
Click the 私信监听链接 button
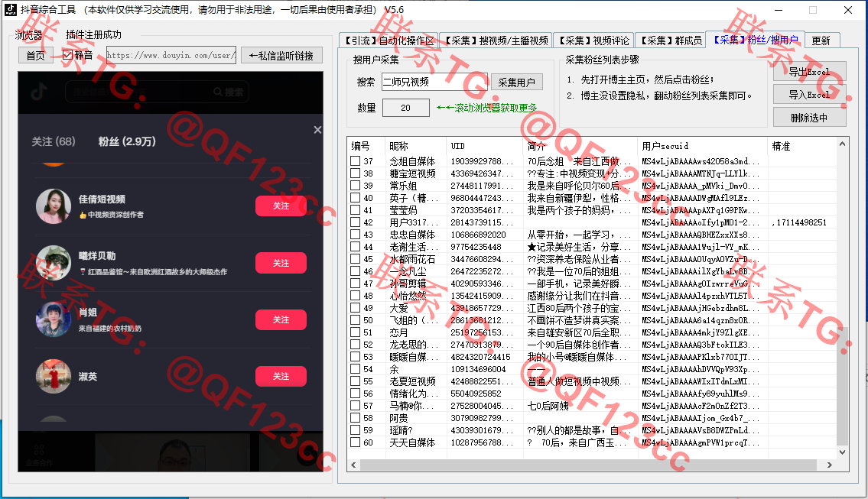[281, 55]
